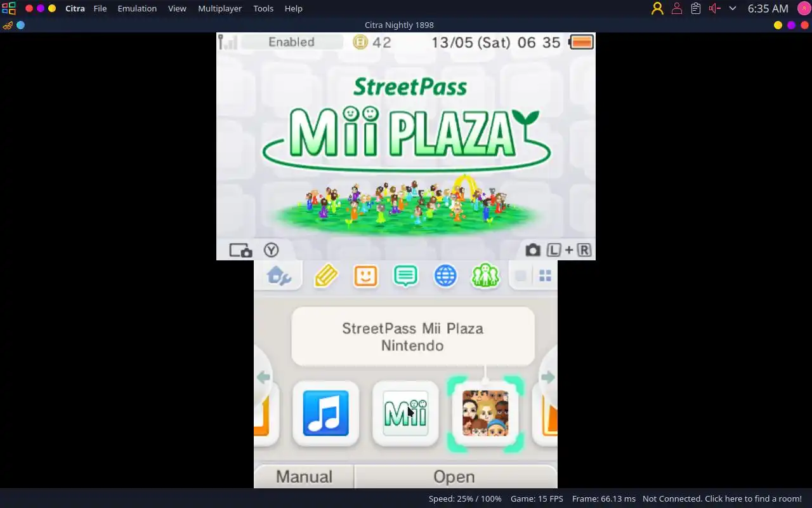812x508 pixels.
Task: Launch the Internet Browser globe icon
Action: [x=445, y=276]
